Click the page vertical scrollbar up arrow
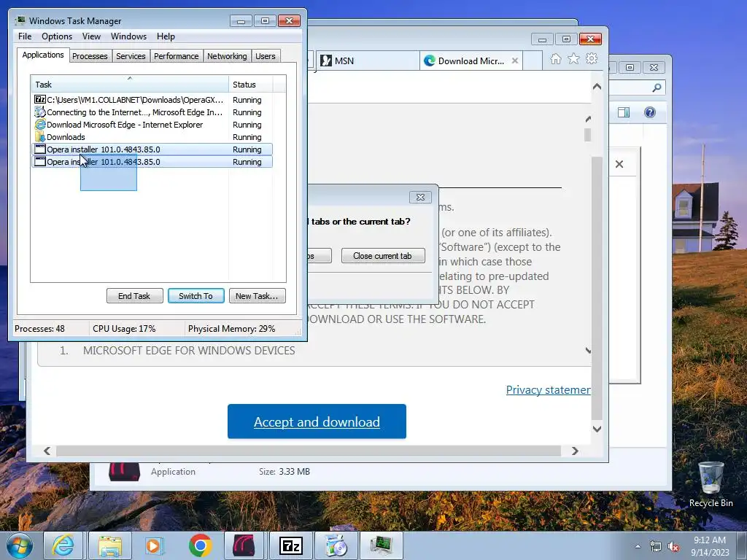Image resolution: width=747 pixels, height=560 pixels. pos(597,87)
